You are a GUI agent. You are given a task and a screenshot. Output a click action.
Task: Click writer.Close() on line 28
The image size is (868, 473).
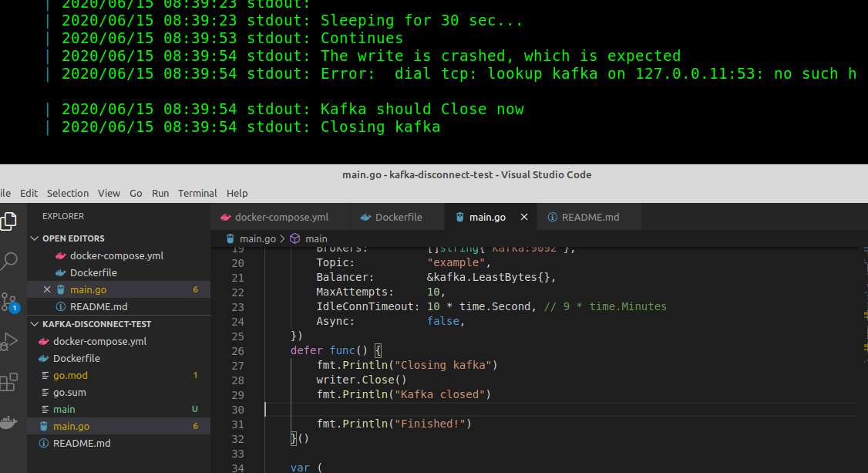click(x=362, y=380)
